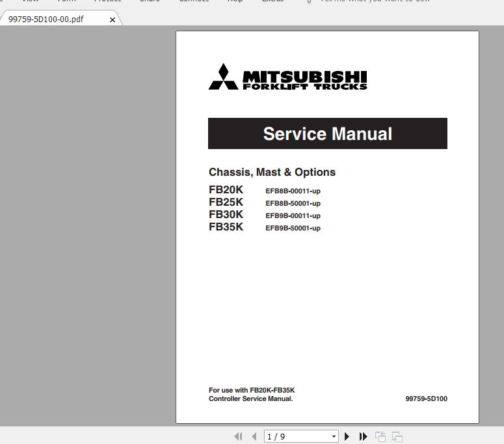Viewport: 504px width, 444px height.
Task: Click serial number EFB9B-50001-up
Action: coord(293,228)
